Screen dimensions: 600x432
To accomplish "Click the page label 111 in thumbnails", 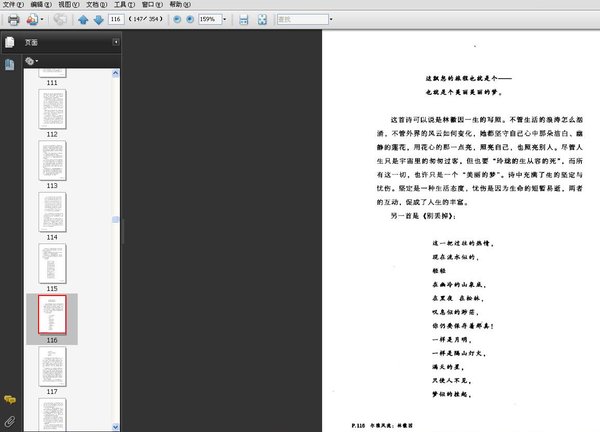I will (x=52, y=83).
